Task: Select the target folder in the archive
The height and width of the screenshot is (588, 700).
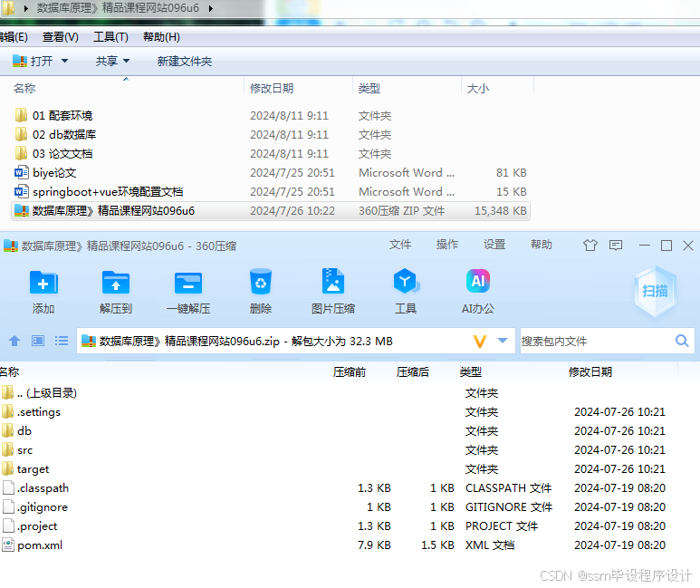Action: coord(340,468)
